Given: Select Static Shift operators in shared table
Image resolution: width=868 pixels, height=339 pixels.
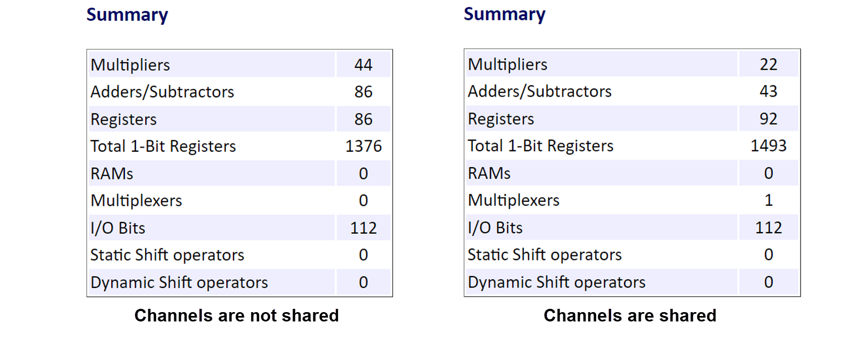Looking at the screenshot, I should (x=545, y=255).
